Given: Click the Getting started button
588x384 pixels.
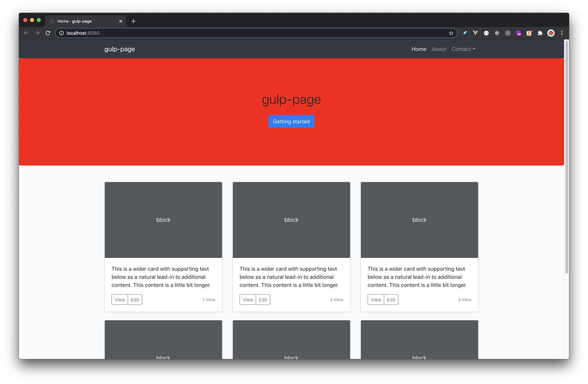Looking at the screenshot, I should pos(291,121).
